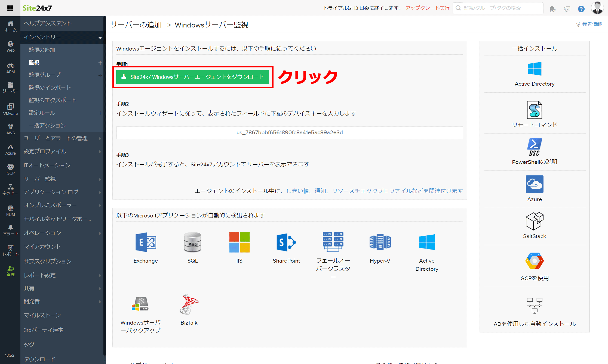Open the network (ネット...) sidebar icon
This screenshot has width=608, height=364.
[x=10, y=190]
